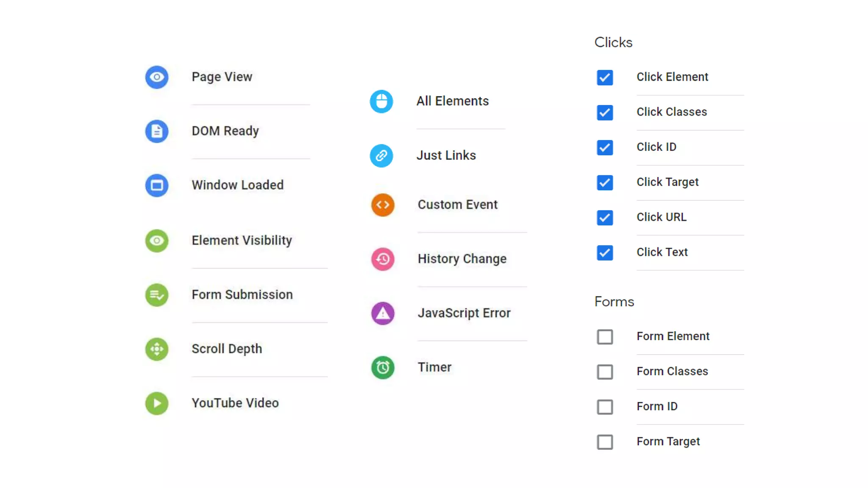Select the Scroll Depth arrows icon
Viewport: 868px width, 488px height.
(157, 349)
